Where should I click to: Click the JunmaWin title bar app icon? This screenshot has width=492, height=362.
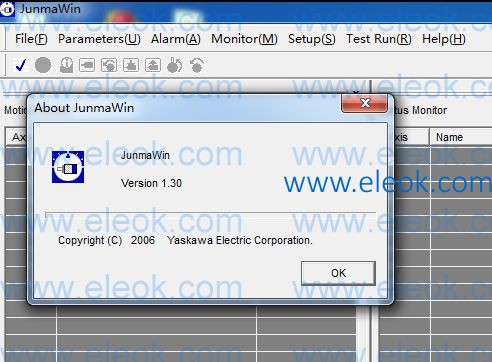7,9
